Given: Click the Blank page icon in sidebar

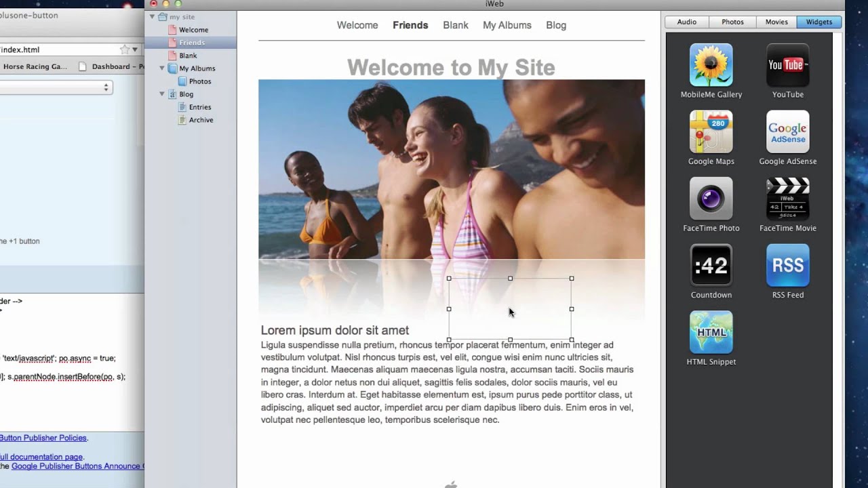Looking at the screenshot, I should coord(172,56).
